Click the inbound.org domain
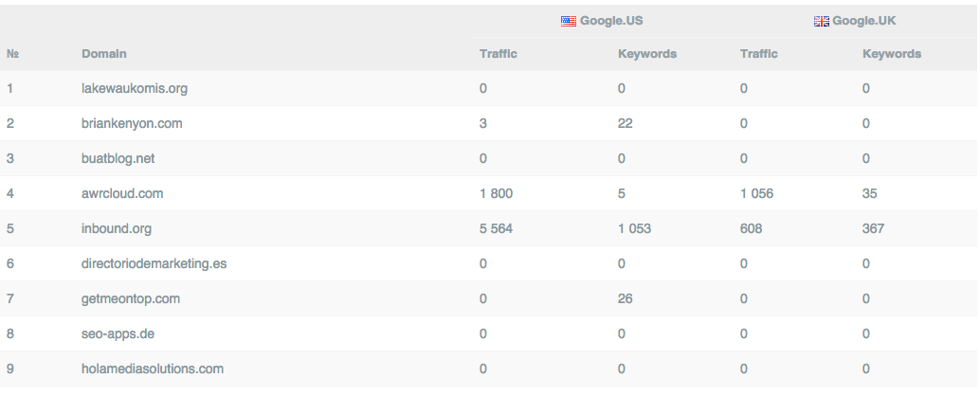The image size is (980, 396). point(117,228)
